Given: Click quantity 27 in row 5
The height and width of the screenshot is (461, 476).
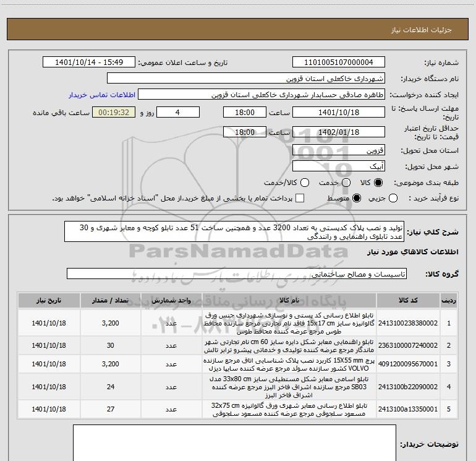Looking at the screenshot, I should point(111,410).
